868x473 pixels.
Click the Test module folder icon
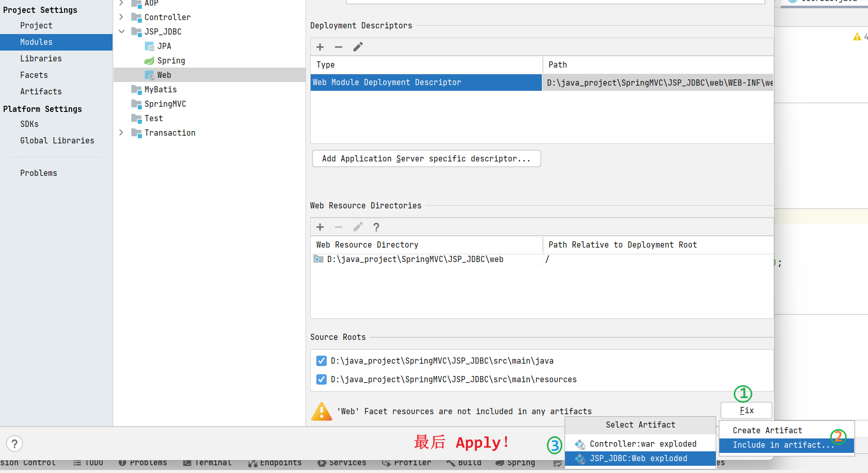136,119
